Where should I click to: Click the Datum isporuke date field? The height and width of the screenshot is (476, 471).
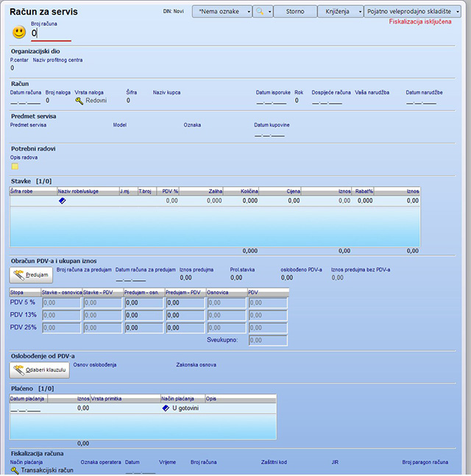tap(271, 101)
